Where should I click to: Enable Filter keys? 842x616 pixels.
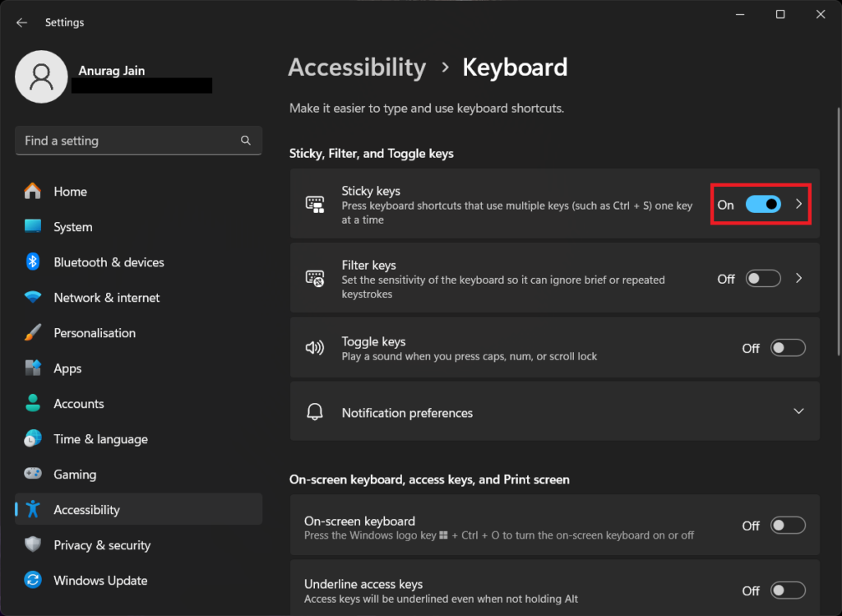coord(763,278)
